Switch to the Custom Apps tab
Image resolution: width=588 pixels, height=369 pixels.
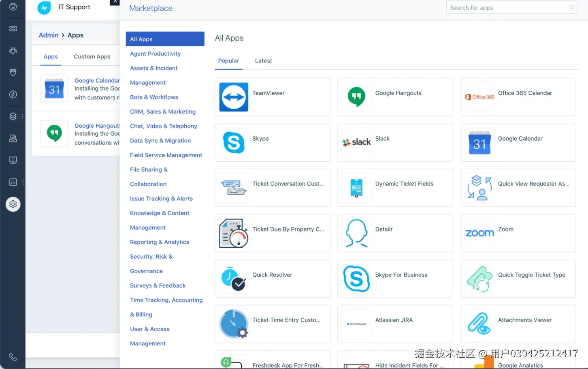tap(92, 56)
